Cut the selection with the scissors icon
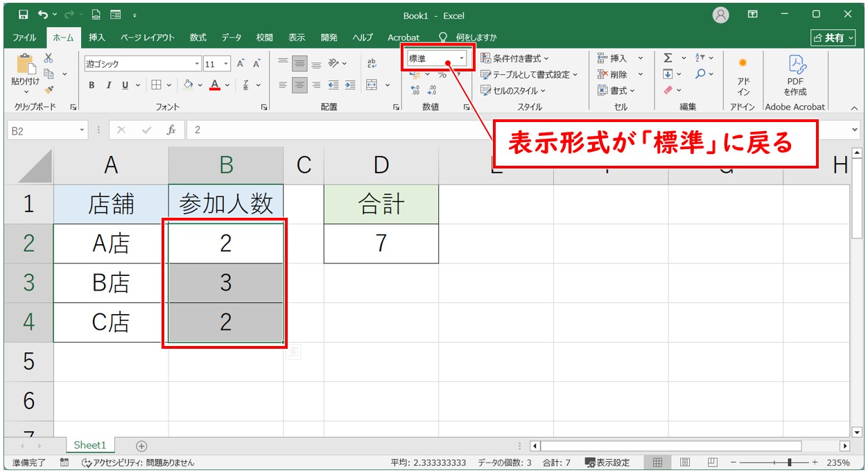 coord(49,58)
